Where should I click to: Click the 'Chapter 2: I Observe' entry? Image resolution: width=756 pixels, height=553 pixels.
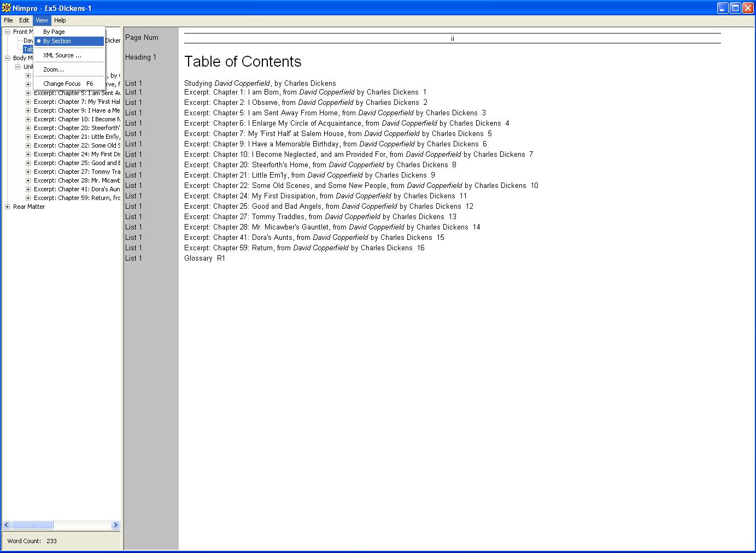click(306, 103)
